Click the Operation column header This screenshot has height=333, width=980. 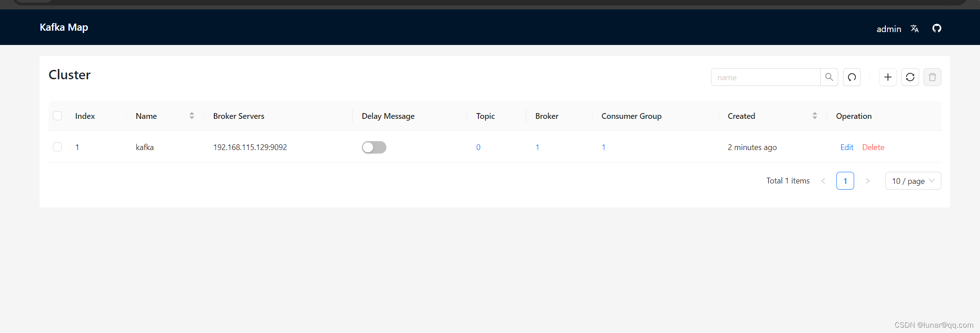coord(854,116)
